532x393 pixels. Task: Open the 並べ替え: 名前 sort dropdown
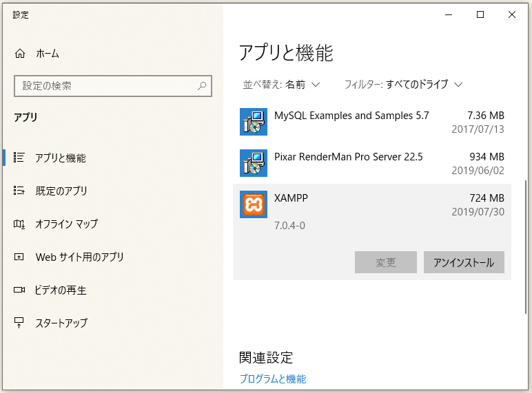pyautogui.click(x=281, y=85)
